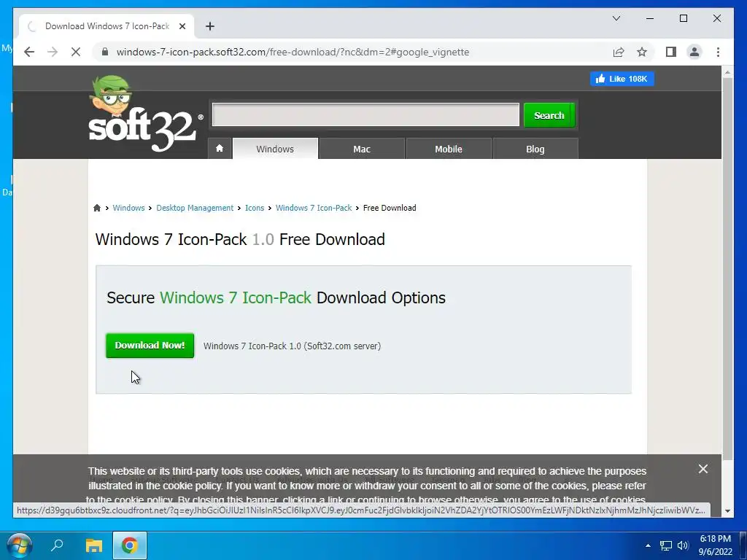Click the Windows 7 Icon-Pack 1.0 server text
Screen dimensions: 747x560
pos(292,346)
